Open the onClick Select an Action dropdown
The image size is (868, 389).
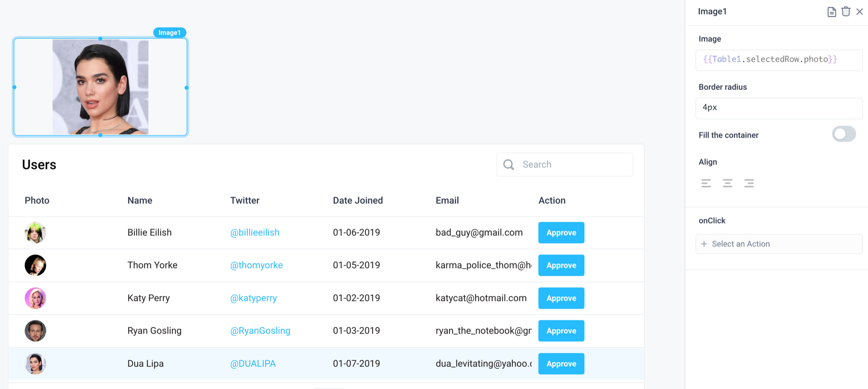[x=779, y=244]
